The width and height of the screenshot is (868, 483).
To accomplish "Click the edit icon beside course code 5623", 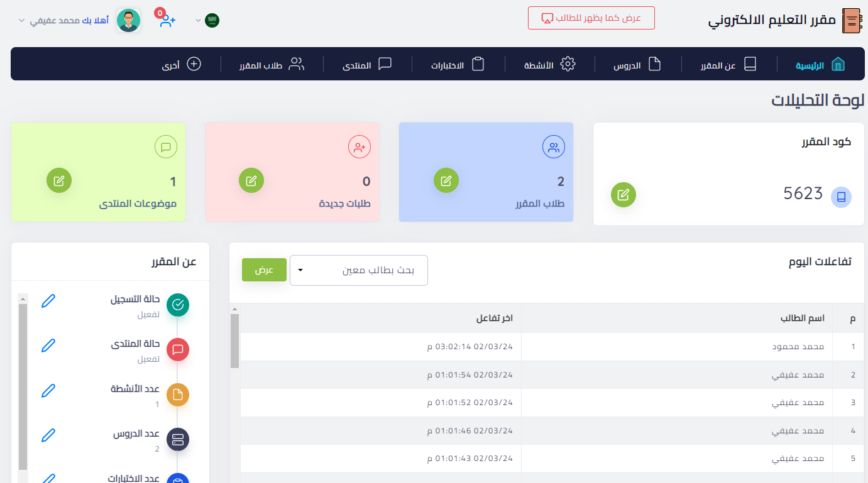I will [x=624, y=195].
